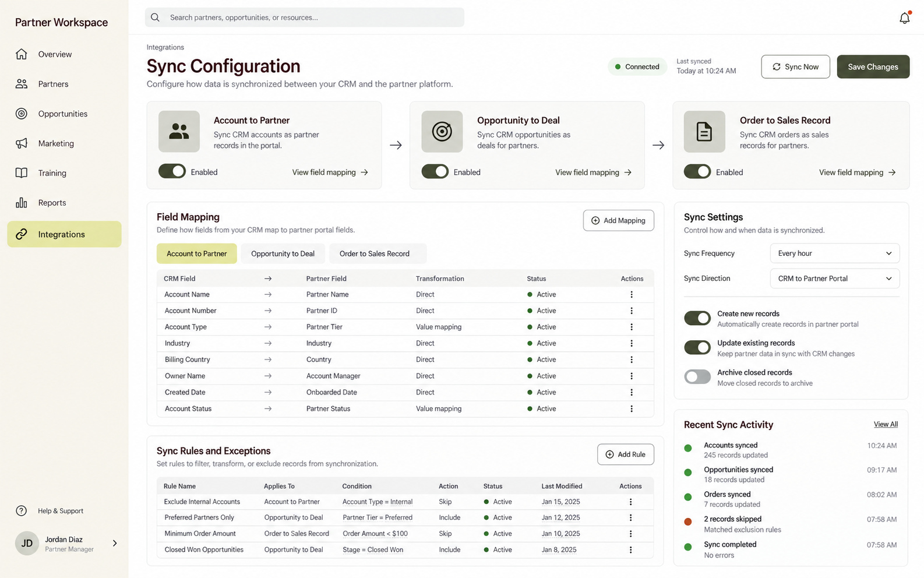This screenshot has height=578, width=924.
Task: Click the Partners people icon in sidebar
Action: tap(22, 84)
